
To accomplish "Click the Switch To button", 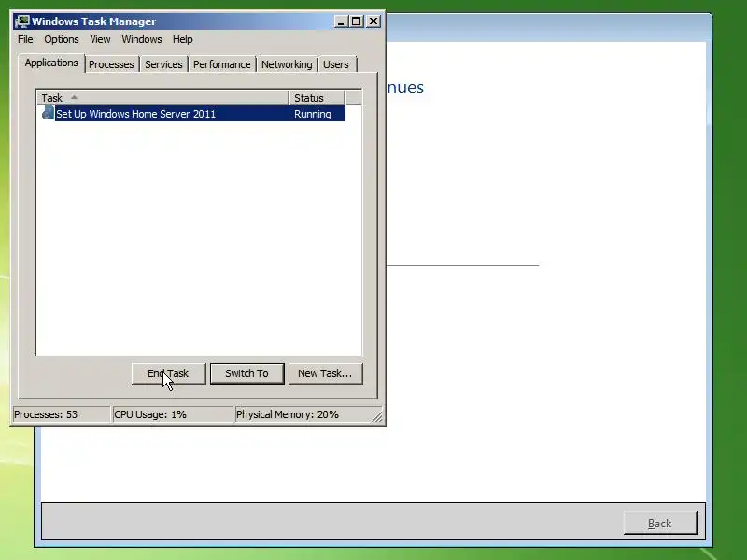I will click(x=247, y=373).
